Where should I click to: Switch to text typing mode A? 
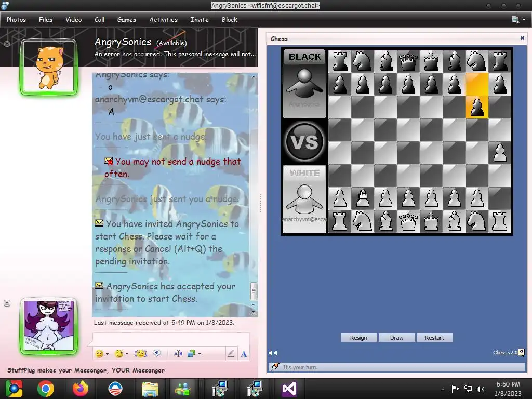[244, 354]
